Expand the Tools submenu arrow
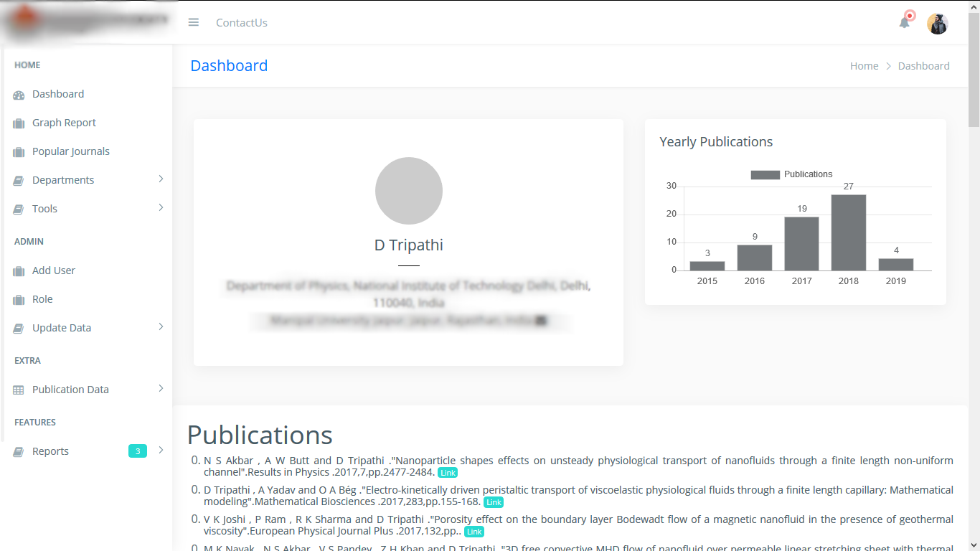The height and width of the screenshot is (551, 980). [161, 207]
